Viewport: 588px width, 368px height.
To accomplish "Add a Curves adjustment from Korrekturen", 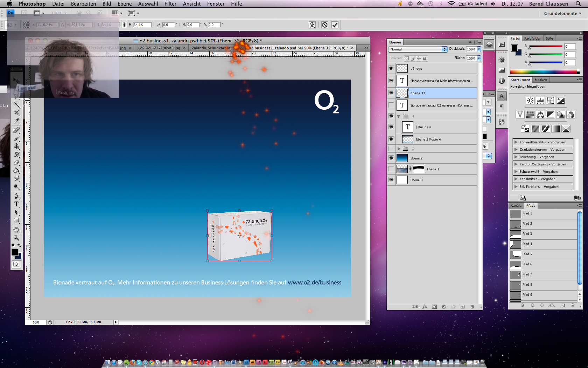I will (551, 101).
